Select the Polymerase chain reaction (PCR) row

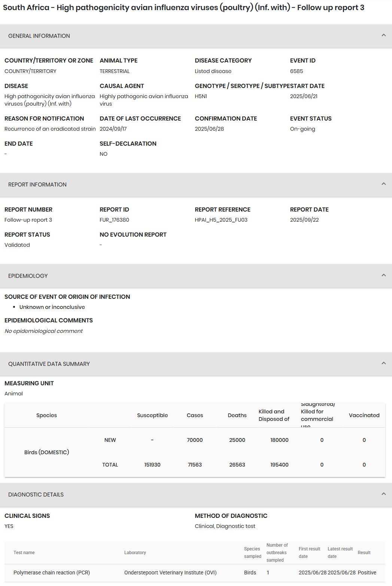coord(195,573)
